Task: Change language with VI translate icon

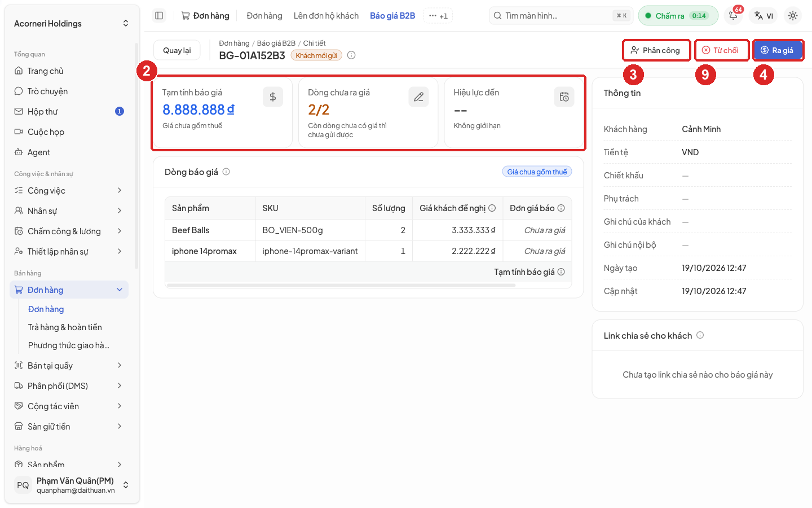Action: pos(764,16)
